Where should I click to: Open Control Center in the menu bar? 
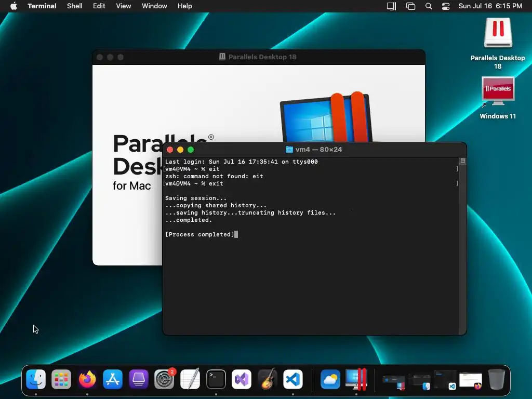[x=445, y=6]
